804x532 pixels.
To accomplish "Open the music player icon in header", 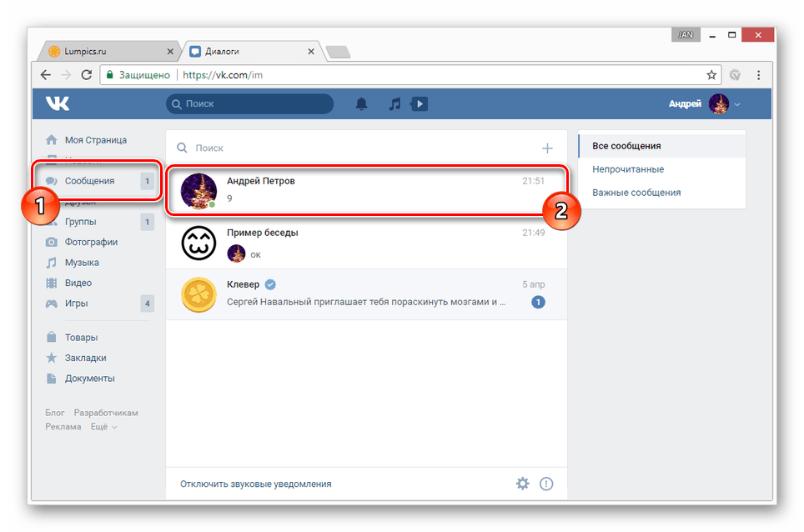I will coord(394,103).
